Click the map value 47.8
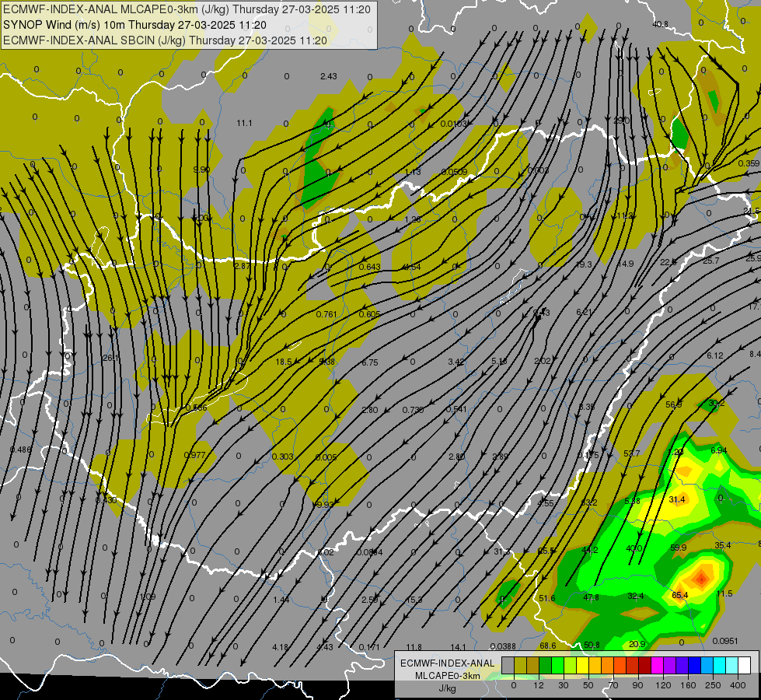This screenshot has width=761, height=700. click(591, 597)
